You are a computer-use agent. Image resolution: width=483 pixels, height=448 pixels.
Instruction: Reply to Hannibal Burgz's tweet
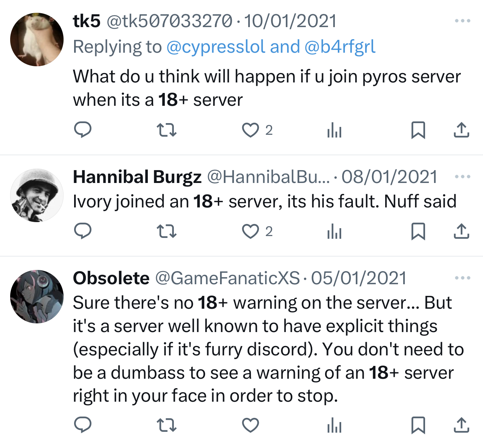pyautogui.click(x=83, y=231)
